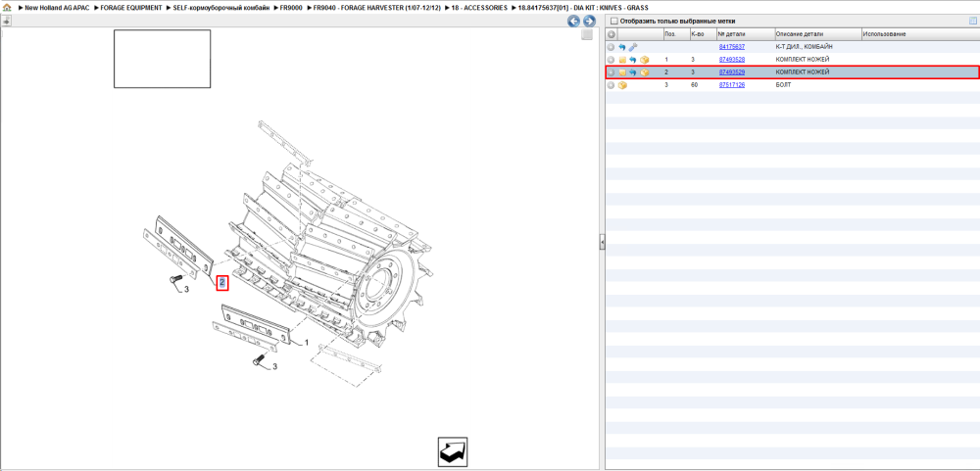Click the blue return arrow for part 87493528

click(632, 60)
